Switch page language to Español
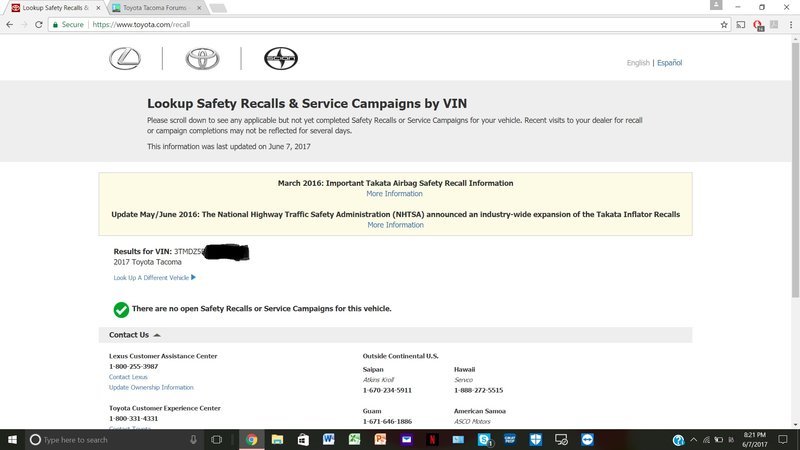 (669, 63)
